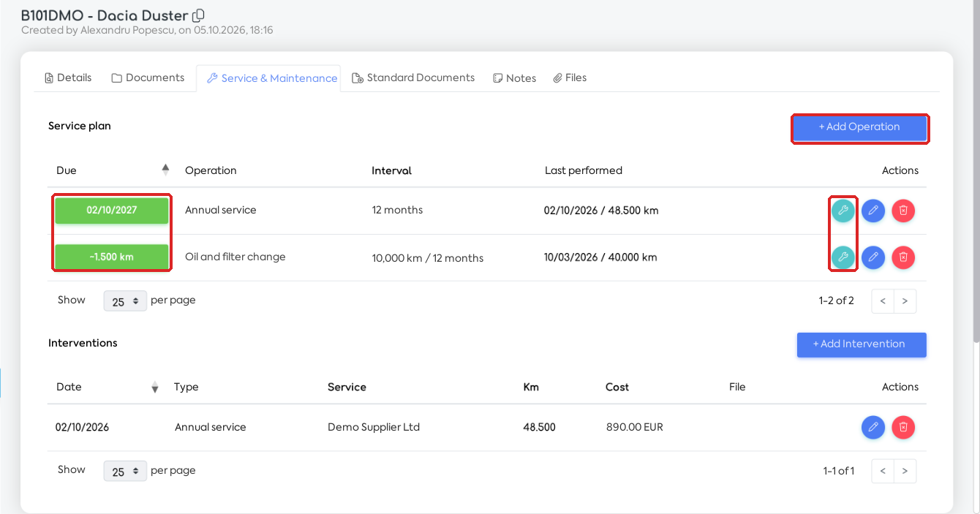The height and width of the screenshot is (514, 980).
Task: Click the 10/03/2026 / 40.000 km entry
Action: [x=601, y=257]
